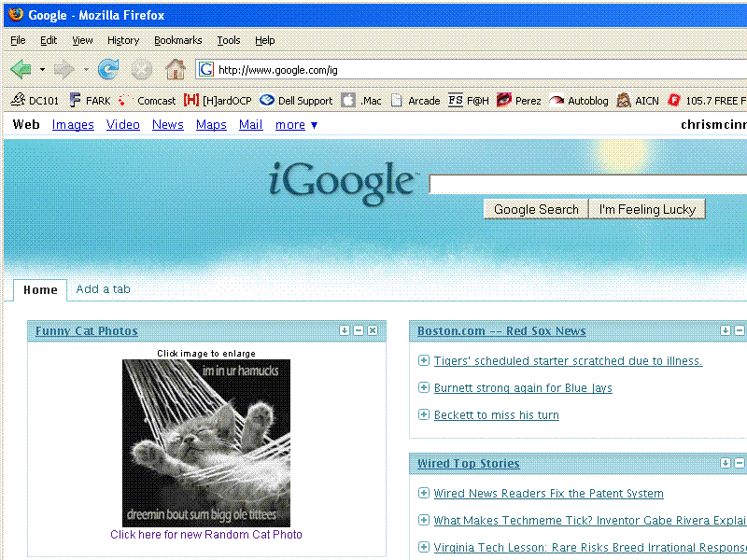Expand the Beckett to miss his turn story
Viewport: 747px width, 560px height.
pyautogui.click(x=424, y=415)
